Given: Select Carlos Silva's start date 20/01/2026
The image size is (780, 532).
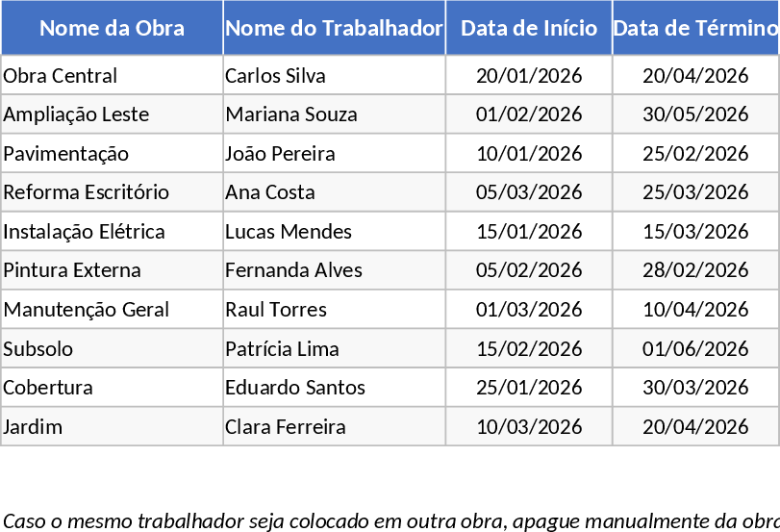Looking at the screenshot, I should click(528, 75).
